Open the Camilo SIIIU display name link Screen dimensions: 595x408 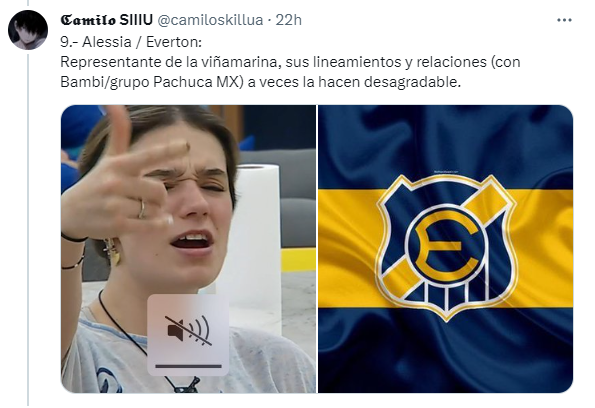[x=107, y=20]
